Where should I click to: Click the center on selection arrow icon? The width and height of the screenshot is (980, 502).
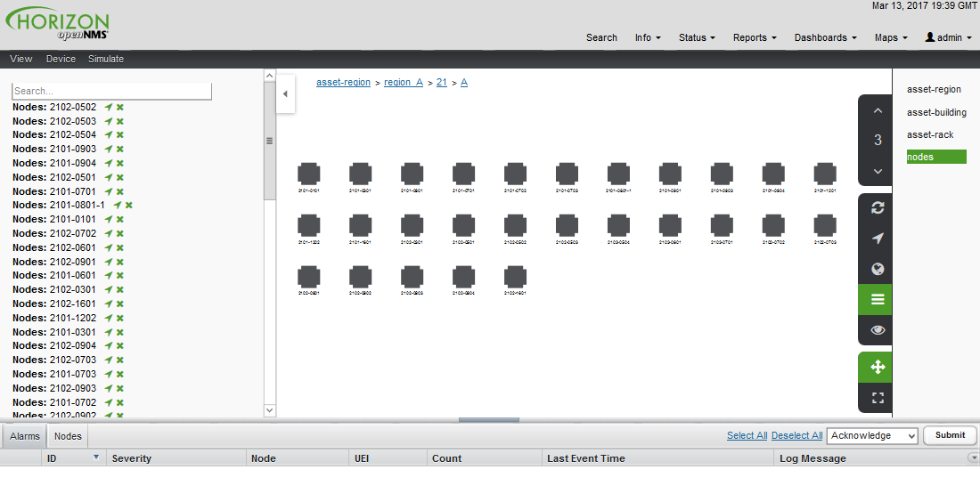pos(878,239)
